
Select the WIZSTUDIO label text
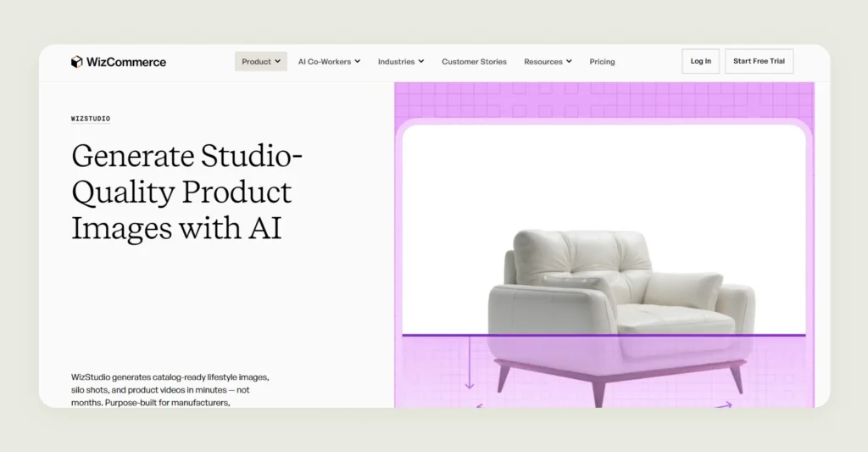click(x=91, y=119)
